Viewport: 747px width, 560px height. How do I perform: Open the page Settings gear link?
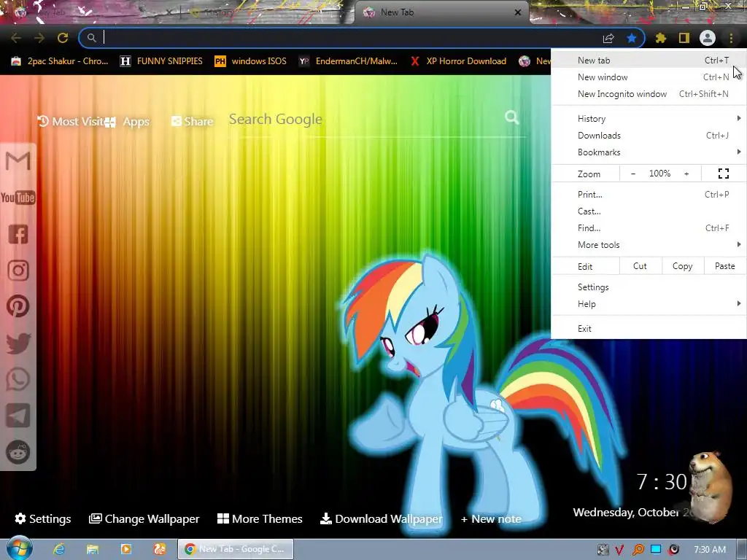coord(43,518)
